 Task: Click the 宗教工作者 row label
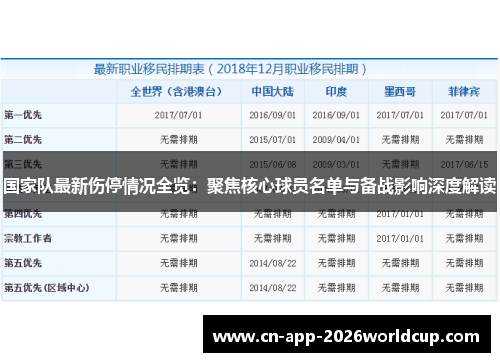(28, 238)
